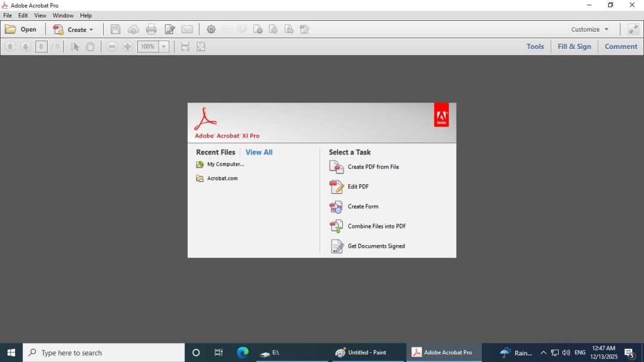Viewport: 644px width, 362px height.
Task: Choose the Select tool cursor icon
Action: point(75,47)
